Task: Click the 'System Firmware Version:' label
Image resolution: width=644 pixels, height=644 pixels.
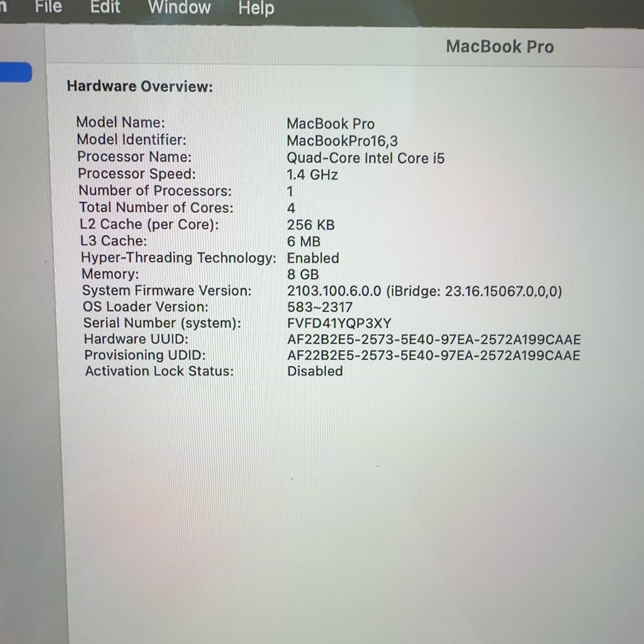Action: click(x=167, y=291)
